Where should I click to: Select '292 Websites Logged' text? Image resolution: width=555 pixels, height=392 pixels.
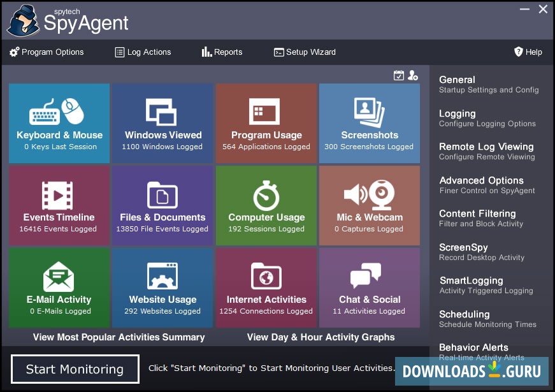[x=162, y=311]
